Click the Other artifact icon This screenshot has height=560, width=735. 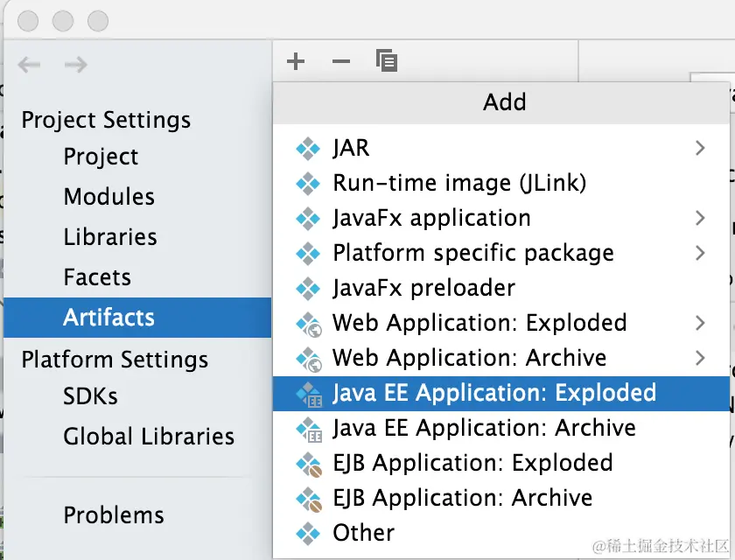coord(308,533)
